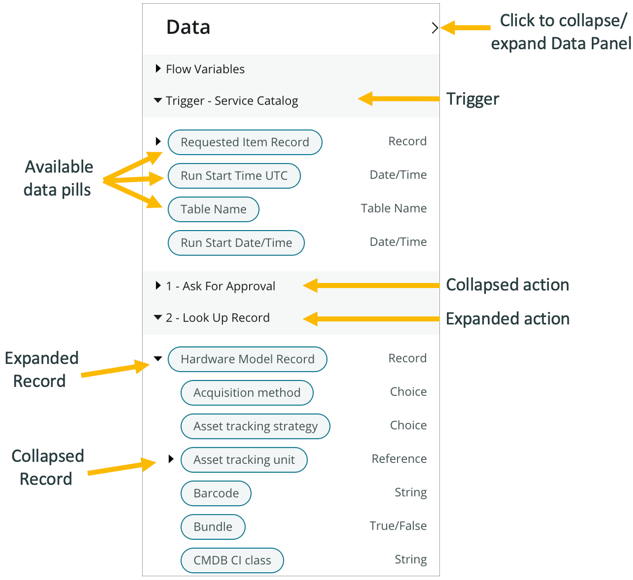Pick the Run Start Date/Time pill
This screenshot has width=633, height=580.
coord(236,243)
